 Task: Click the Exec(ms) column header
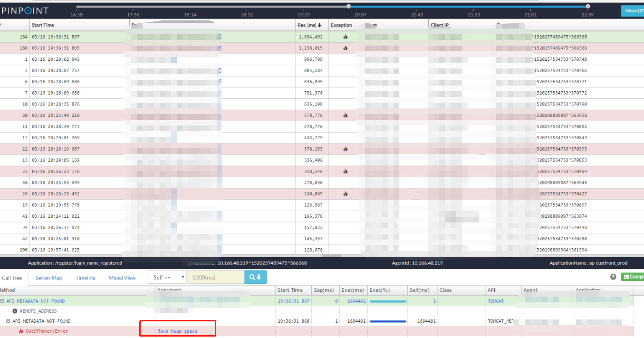pyautogui.click(x=353, y=290)
